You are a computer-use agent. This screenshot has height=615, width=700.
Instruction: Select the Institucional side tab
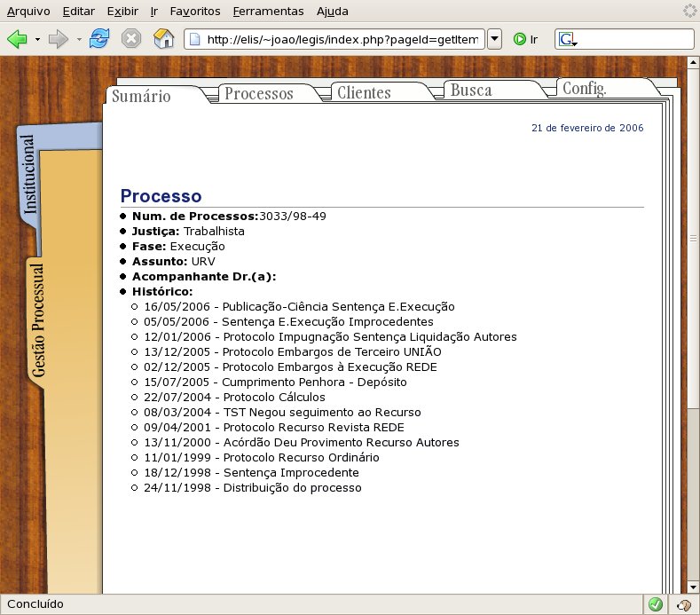31,174
